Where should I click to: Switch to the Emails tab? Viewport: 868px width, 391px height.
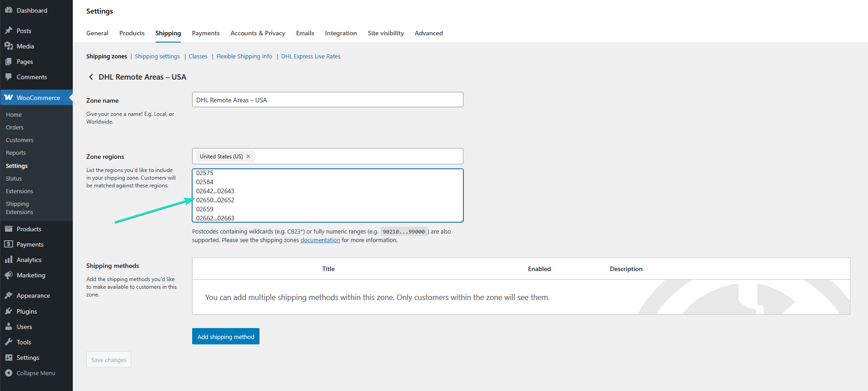point(305,33)
